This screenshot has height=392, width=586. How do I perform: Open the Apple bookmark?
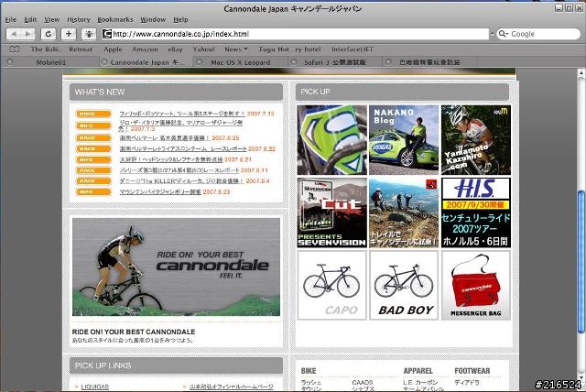pyautogui.click(x=113, y=49)
